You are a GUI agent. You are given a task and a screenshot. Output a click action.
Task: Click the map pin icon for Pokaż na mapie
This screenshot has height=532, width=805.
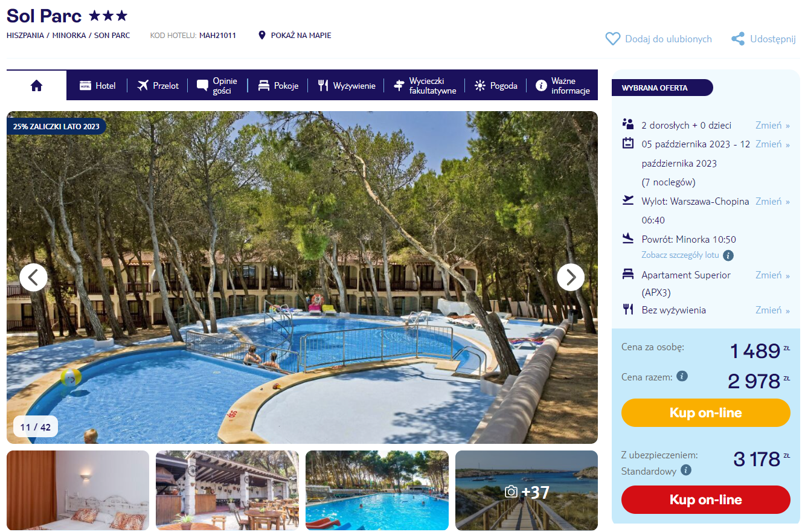coord(261,35)
